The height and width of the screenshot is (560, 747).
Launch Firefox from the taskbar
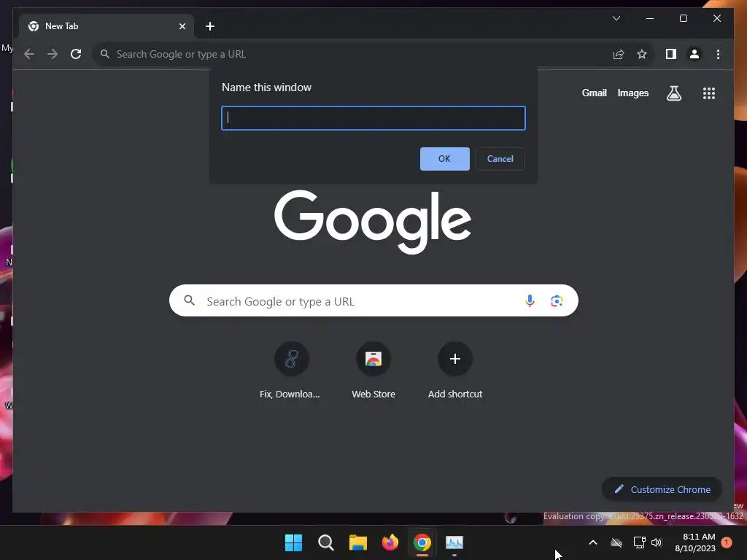pyautogui.click(x=390, y=542)
